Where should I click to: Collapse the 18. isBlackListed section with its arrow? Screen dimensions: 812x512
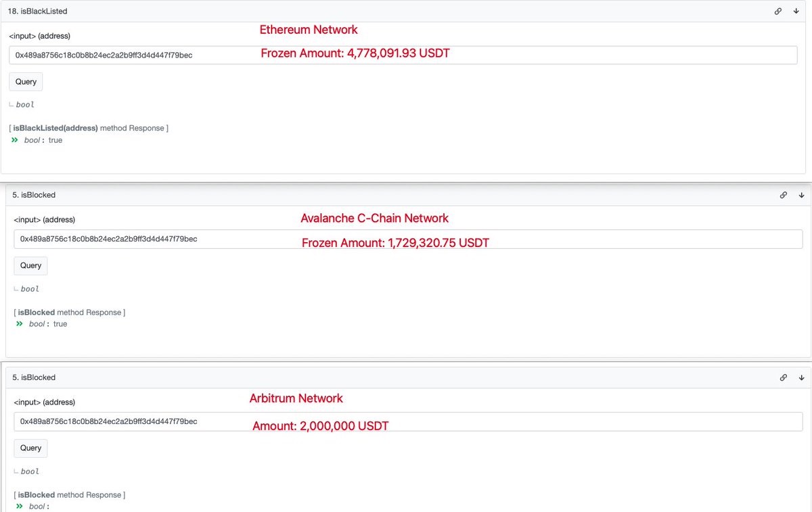click(x=796, y=11)
